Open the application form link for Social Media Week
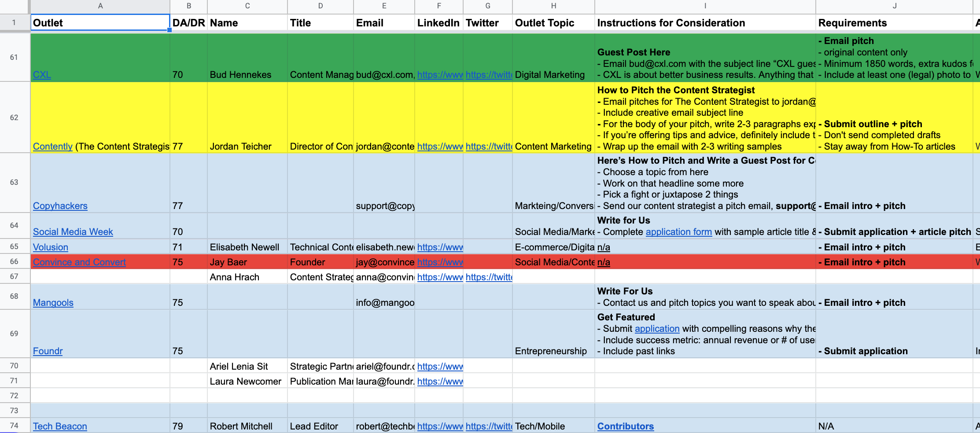The height and width of the screenshot is (433, 980). click(x=678, y=231)
